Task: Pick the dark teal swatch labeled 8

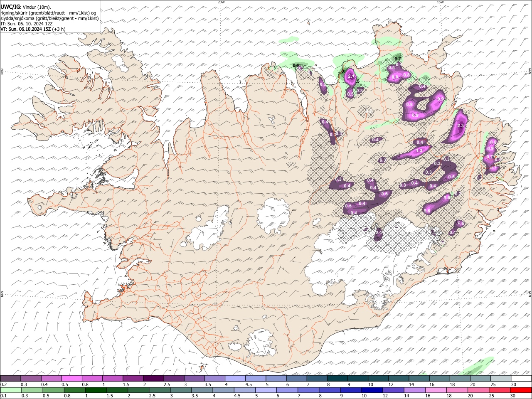Action: click(337, 379)
